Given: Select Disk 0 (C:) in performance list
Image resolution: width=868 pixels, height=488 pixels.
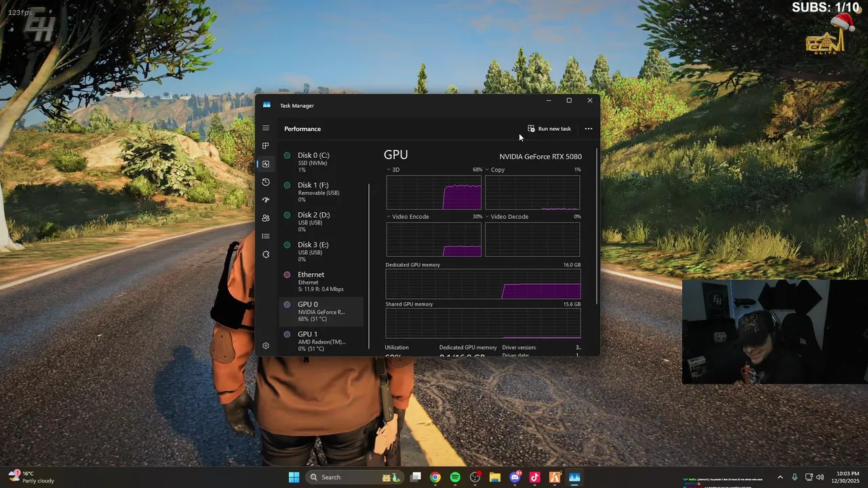Looking at the screenshot, I should point(322,162).
